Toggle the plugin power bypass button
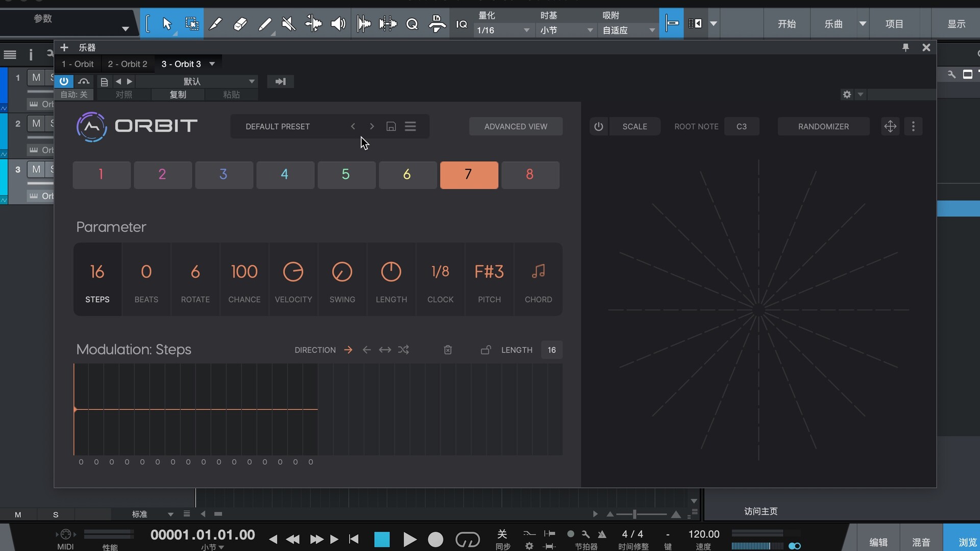Image resolution: width=980 pixels, height=551 pixels. [64, 82]
